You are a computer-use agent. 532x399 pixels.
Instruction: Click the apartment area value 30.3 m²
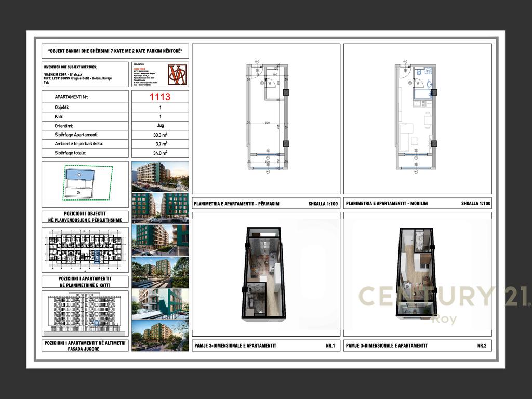(x=160, y=135)
